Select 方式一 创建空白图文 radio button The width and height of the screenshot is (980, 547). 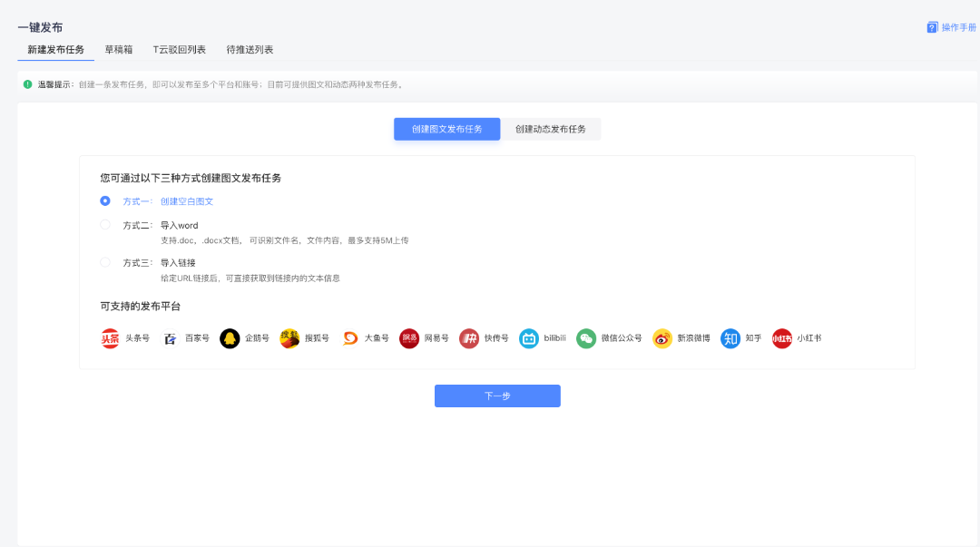point(105,201)
